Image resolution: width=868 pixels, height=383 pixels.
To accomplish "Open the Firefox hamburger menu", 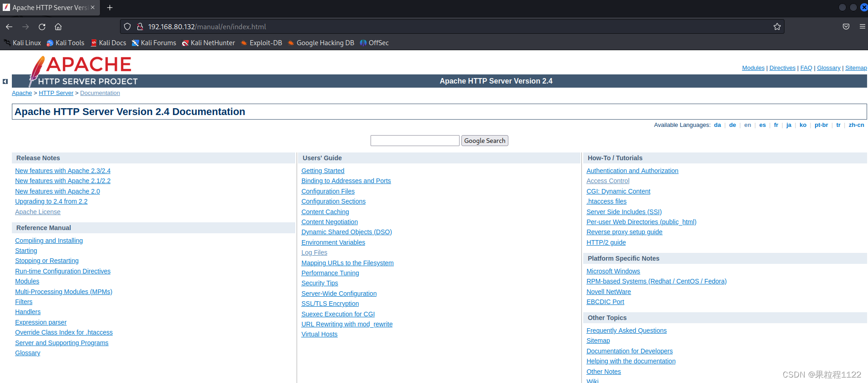I will (863, 27).
